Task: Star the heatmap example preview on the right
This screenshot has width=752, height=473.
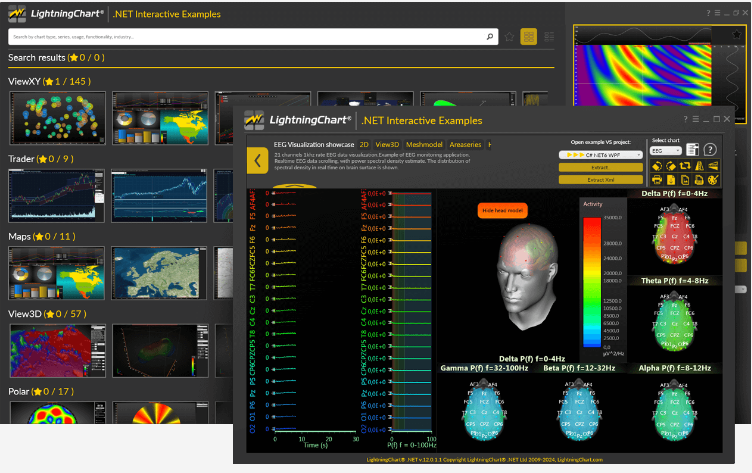Action: tap(737, 35)
